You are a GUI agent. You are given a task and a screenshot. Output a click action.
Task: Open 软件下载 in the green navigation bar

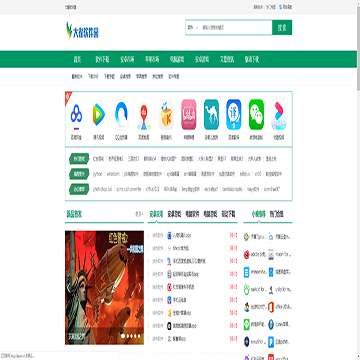point(102,59)
